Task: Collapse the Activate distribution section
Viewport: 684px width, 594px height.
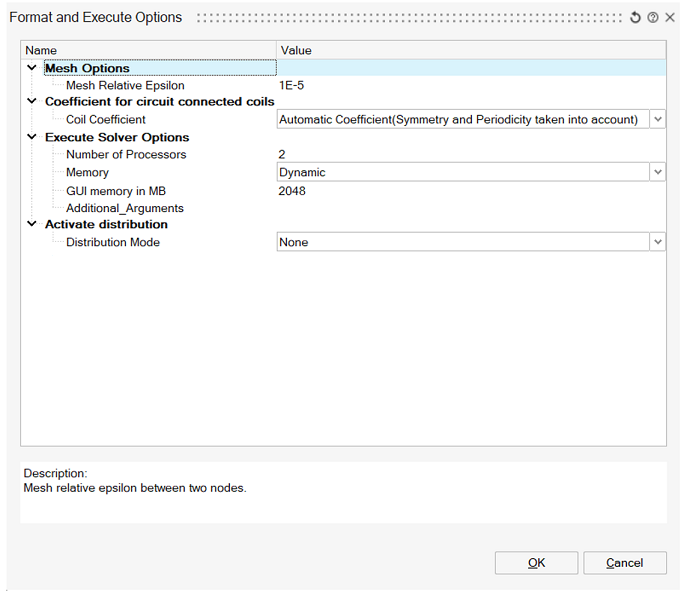Action: coord(32,225)
